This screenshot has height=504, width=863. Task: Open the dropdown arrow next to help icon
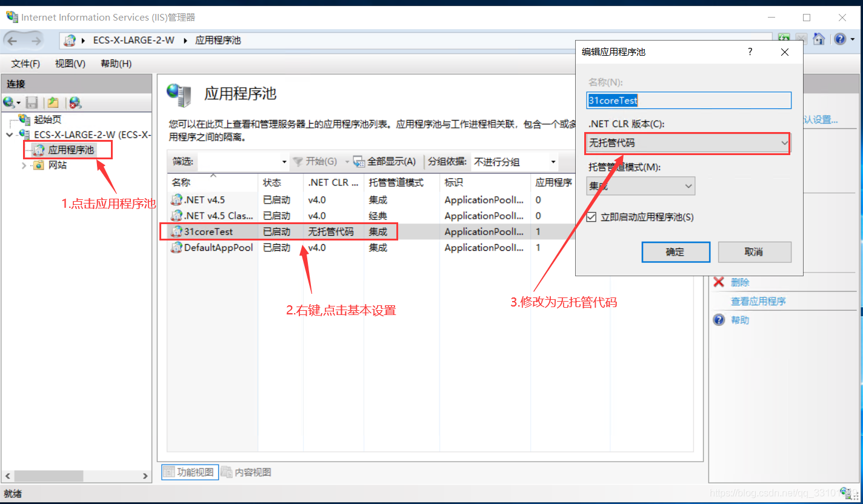pos(851,39)
